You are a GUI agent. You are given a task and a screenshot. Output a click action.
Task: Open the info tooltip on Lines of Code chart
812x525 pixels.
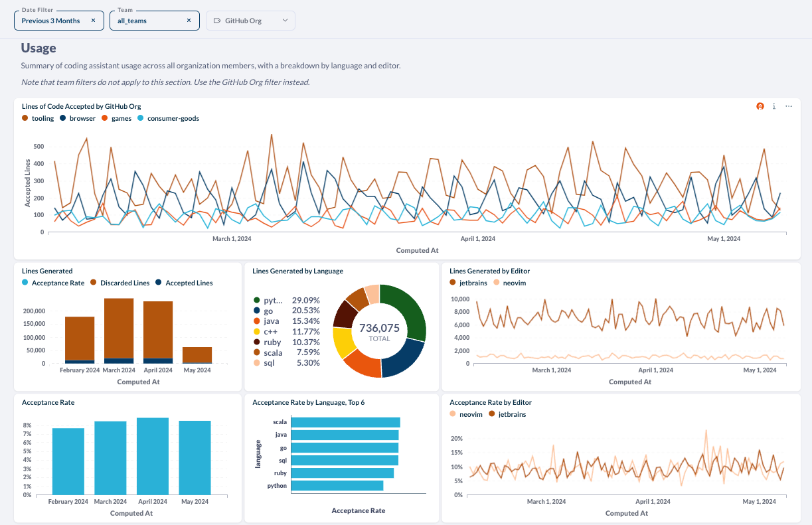tap(773, 106)
